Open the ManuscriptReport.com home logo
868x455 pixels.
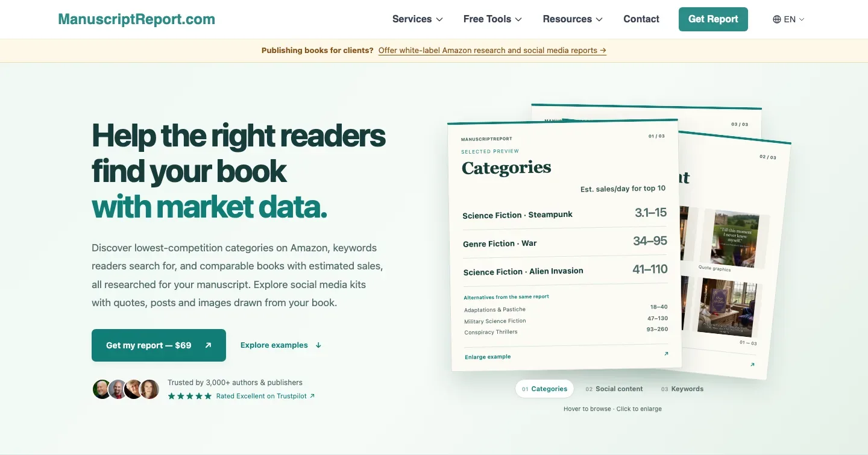136,19
